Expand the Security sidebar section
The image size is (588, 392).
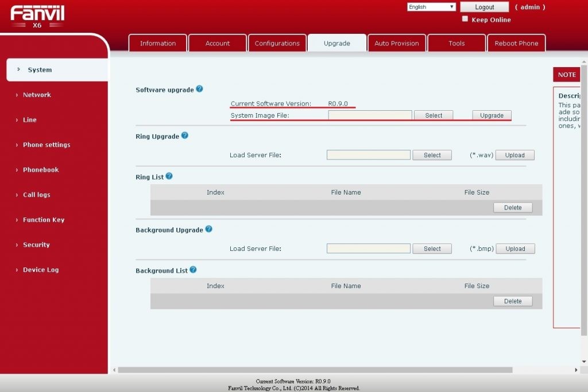click(36, 244)
